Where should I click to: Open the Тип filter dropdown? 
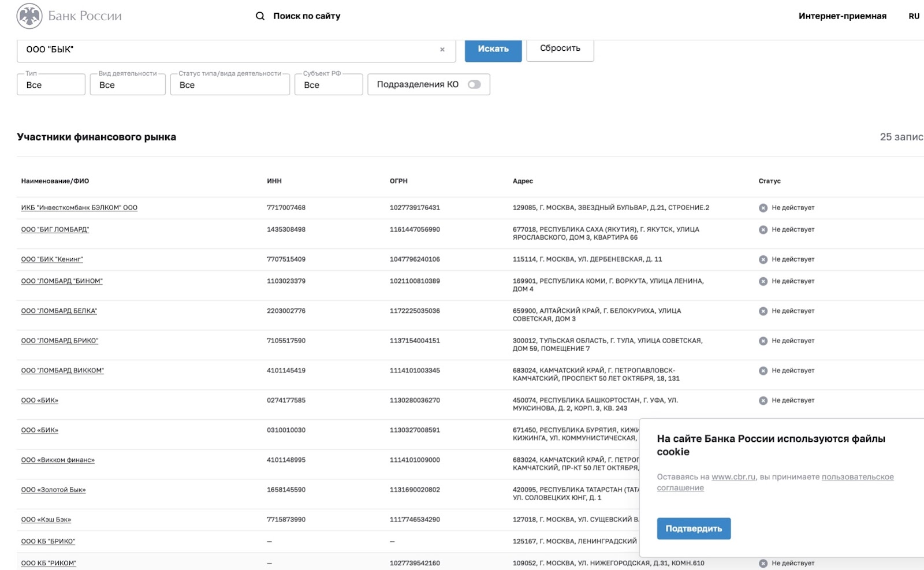(51, 84)
